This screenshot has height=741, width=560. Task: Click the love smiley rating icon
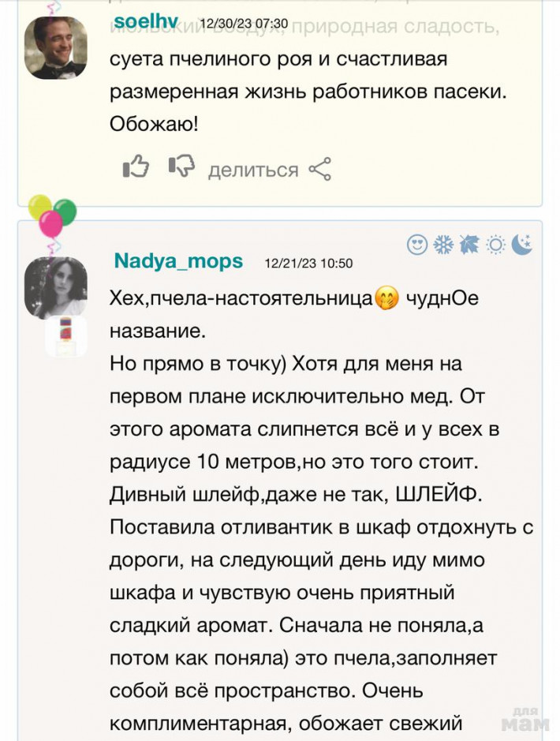pyautogui.click(x=416, y=245)
